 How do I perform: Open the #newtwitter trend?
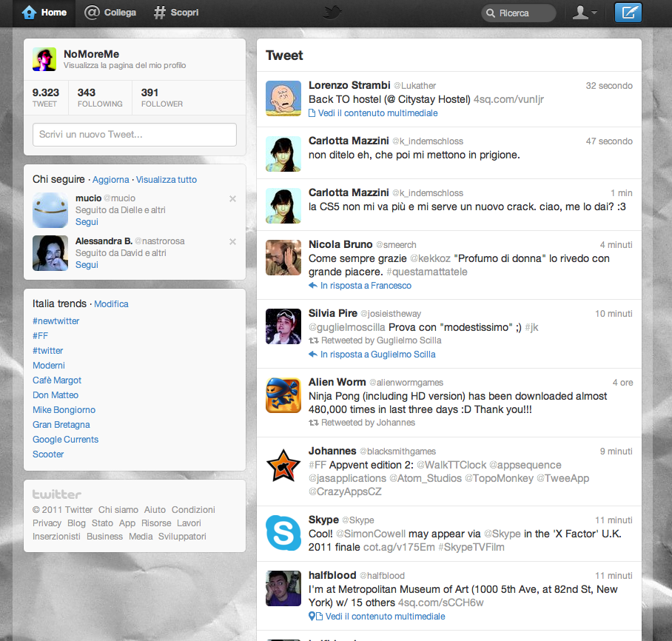[x=56, y=321]
